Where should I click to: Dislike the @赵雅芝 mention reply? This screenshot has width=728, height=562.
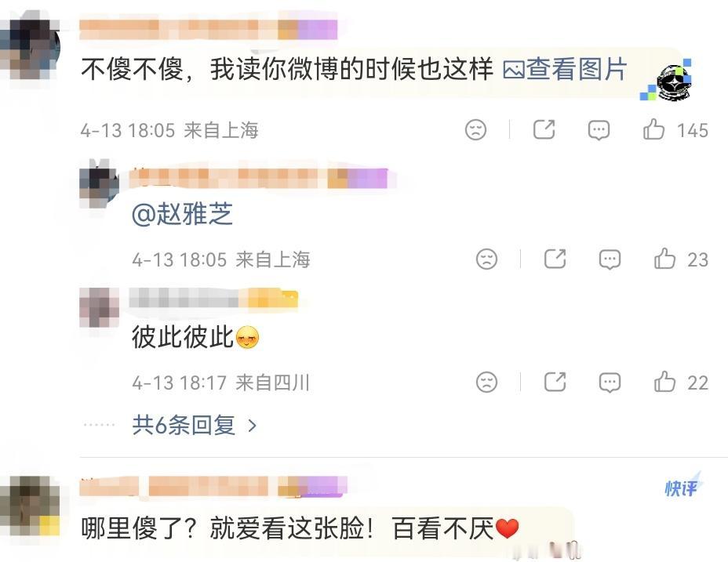pyautogui.click(x=486, y=259)
